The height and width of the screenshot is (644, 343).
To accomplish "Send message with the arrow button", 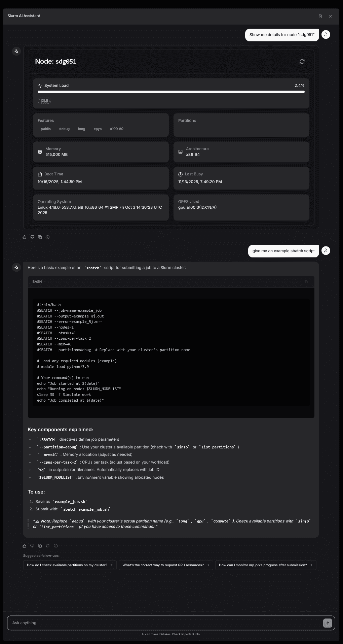I will click(x=328, y=623).
